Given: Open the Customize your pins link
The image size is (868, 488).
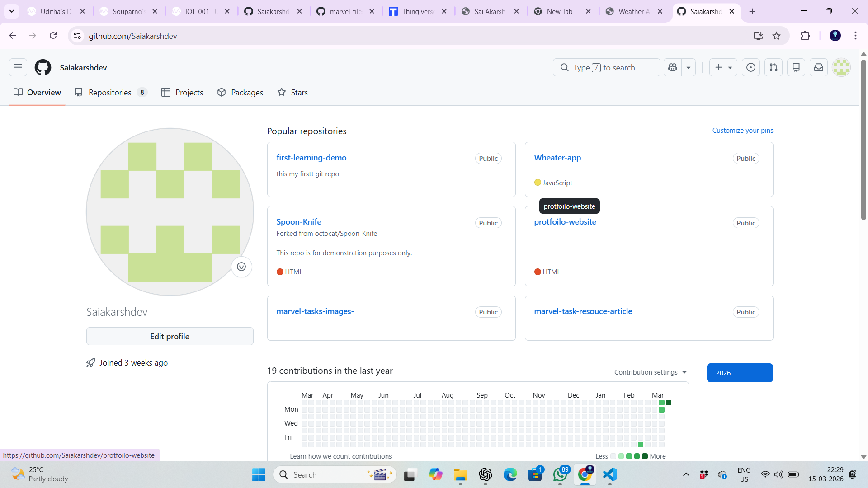Looking at the screenshot, I should click(742, 130).
